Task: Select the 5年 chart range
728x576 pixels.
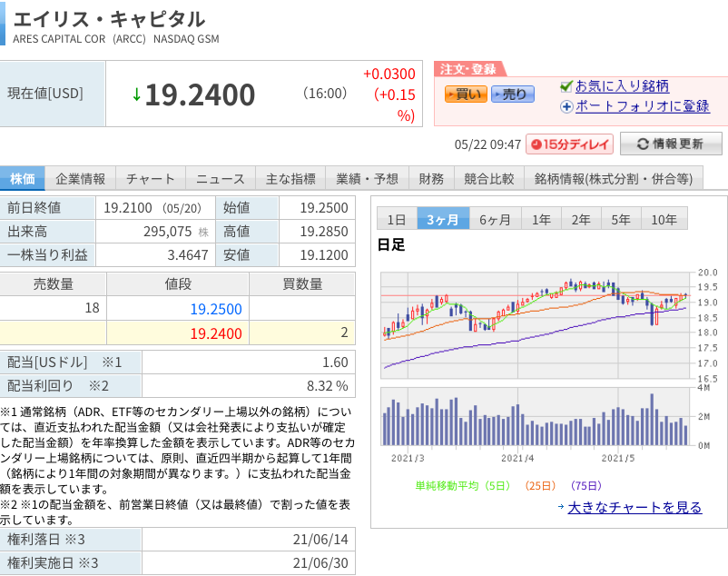Action: (x=621, y=219)
